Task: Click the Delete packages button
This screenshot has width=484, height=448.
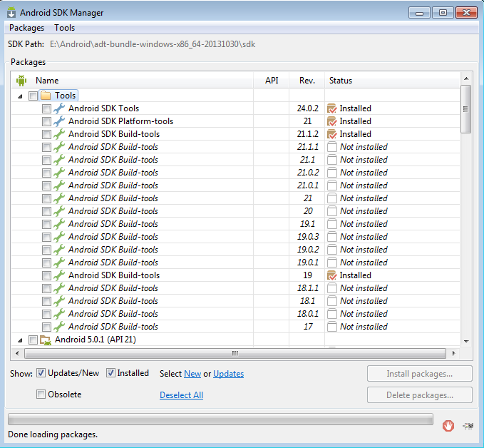Action: pyautogui.click(x=419, y=395)
